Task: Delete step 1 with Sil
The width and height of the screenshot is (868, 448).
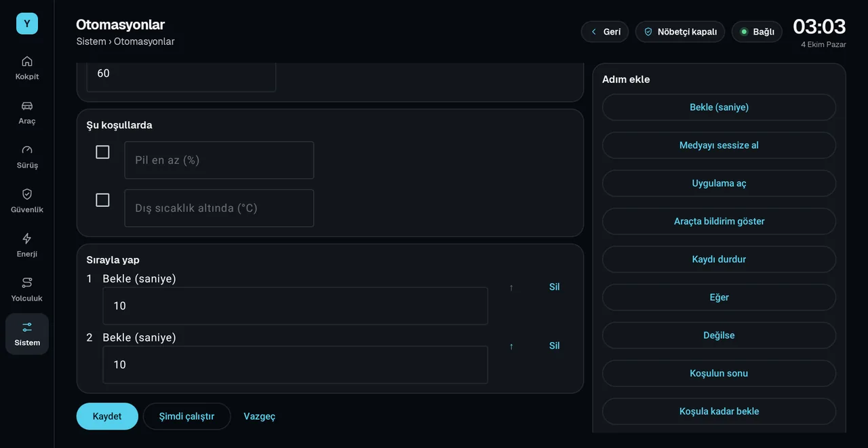Action: pyautogui.click(x=555, y=287)
